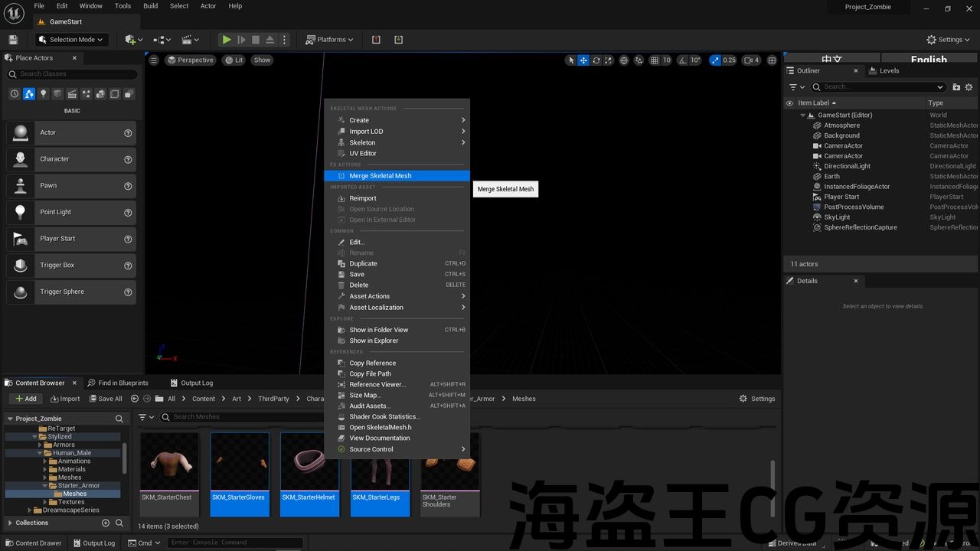Toggle visibility column eye in Outliner header
The width and height of the screenshot is (980, 551).
(x=790, y=103)
